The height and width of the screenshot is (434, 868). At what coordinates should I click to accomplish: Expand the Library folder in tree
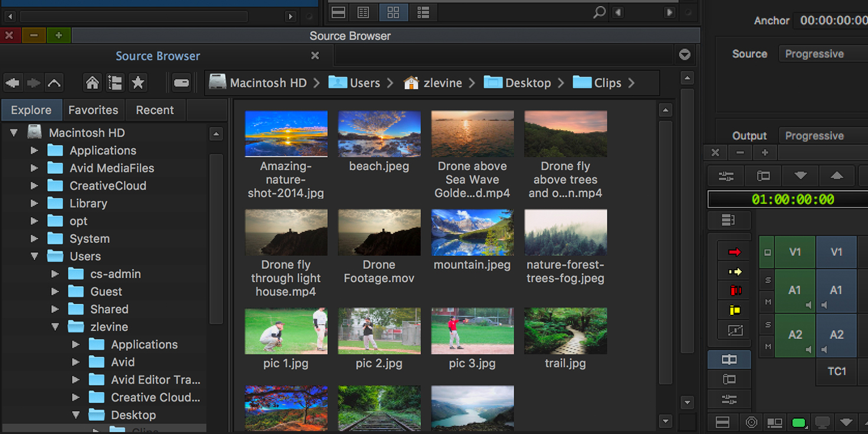pyautogui.click(x=34, y=203)
